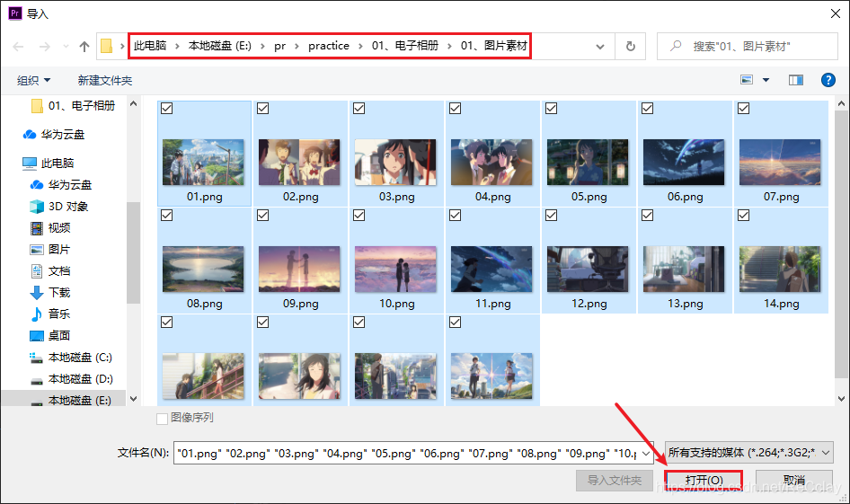Expand the view options dropdown arrow
The height and width of the screenshot is (504, 850).
pos(766,80)
